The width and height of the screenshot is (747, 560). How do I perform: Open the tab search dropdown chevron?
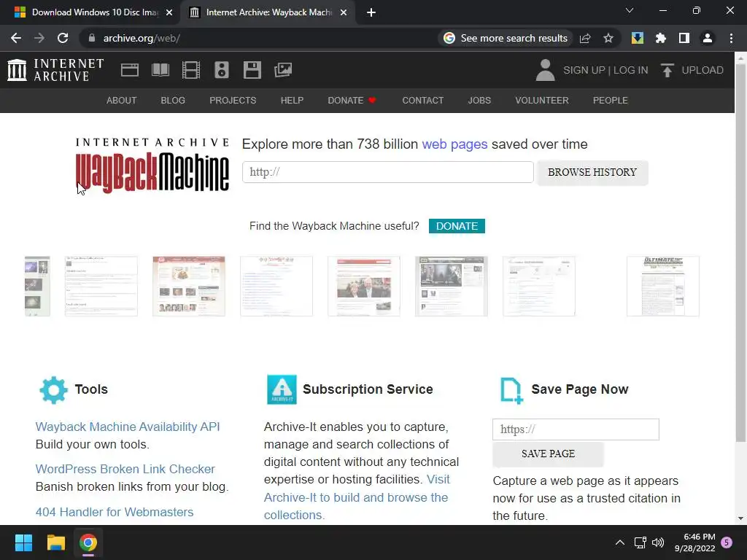(630, 10)
